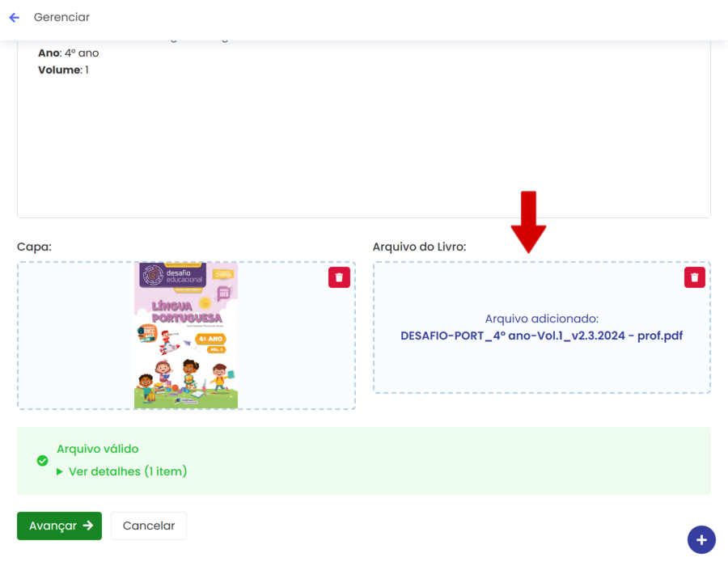Select the Língua Portuguesa cover thumbnail
The width and height of the screenshot is (728, 566).
point(186,335)
